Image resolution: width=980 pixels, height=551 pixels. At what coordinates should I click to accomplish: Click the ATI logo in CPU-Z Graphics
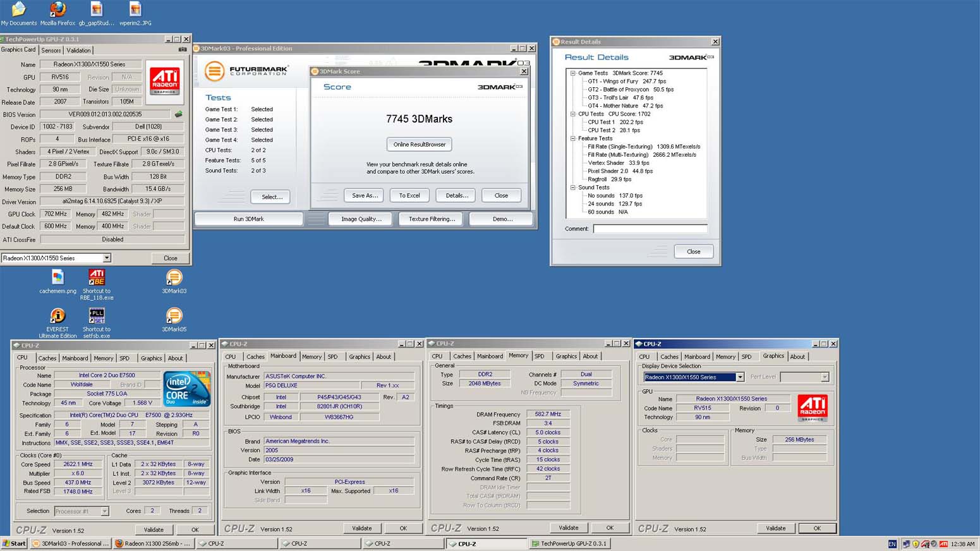pos(813,408)
